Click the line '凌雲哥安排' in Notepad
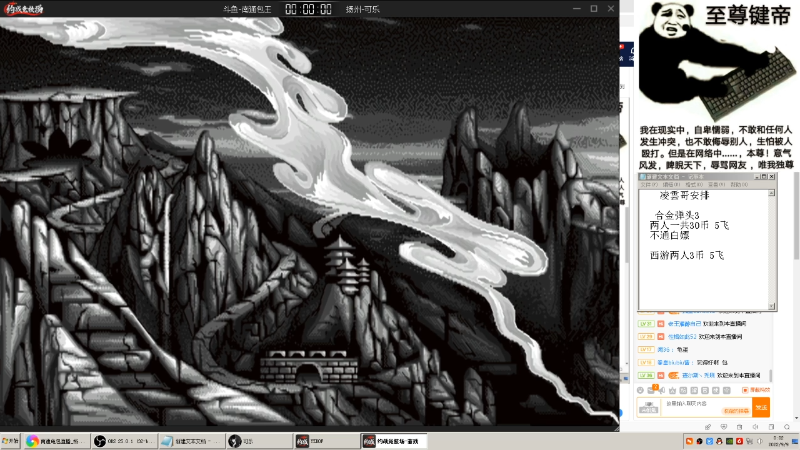Viewport: 800px width, 450px height. pos(684,195)
